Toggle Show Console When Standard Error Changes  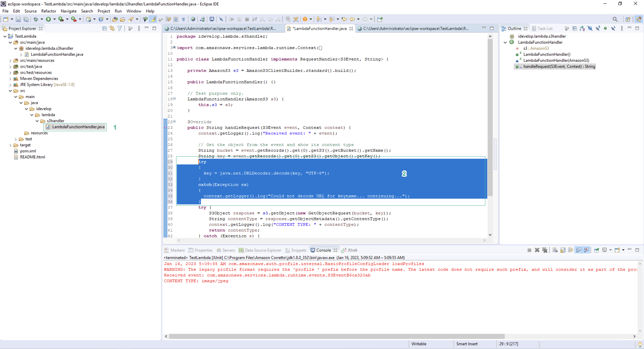[x=586, y=250]
